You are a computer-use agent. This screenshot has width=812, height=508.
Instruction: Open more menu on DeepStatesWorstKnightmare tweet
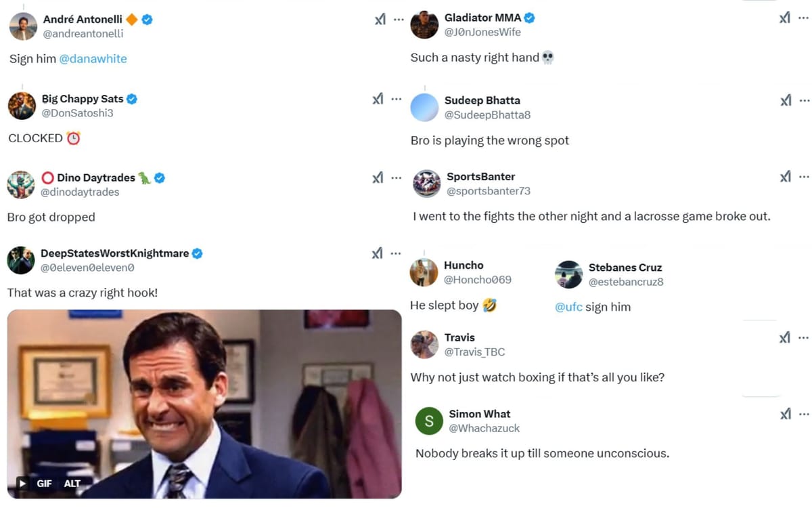click(397, 253)
